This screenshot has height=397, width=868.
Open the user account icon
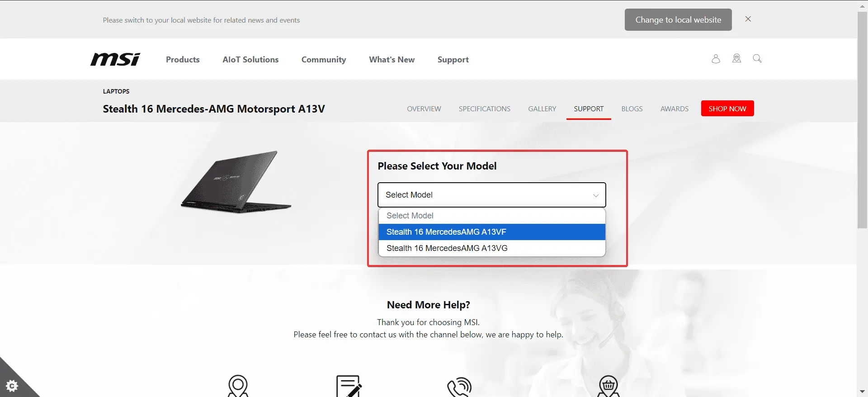(x=716, y=59)
